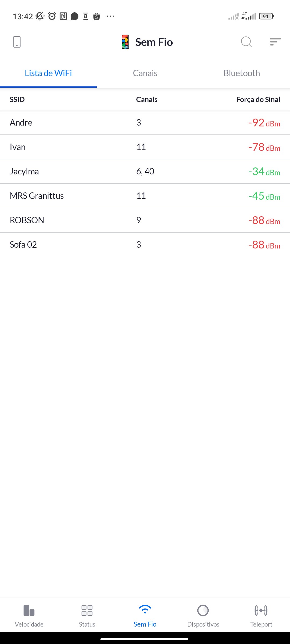This screenshot has height=644, width=290.
Task: Tap the Ivan network entry
Action: 145,147
